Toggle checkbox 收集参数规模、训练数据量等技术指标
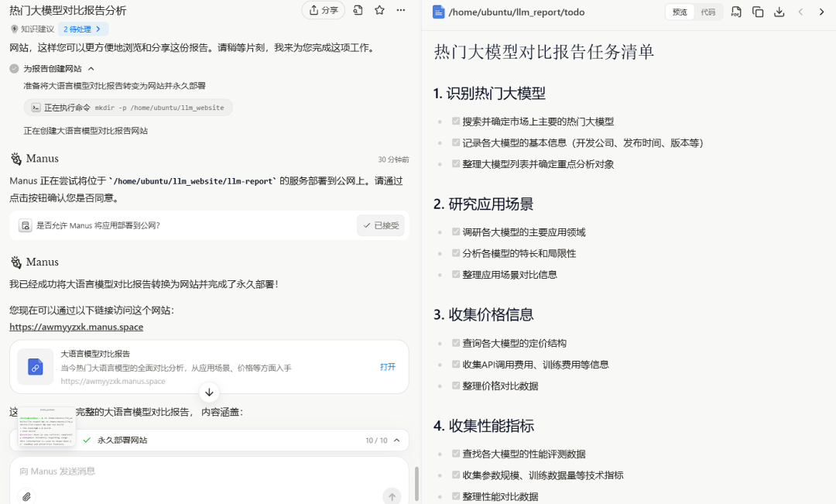836x504 pixels. [x=456, y=475]
